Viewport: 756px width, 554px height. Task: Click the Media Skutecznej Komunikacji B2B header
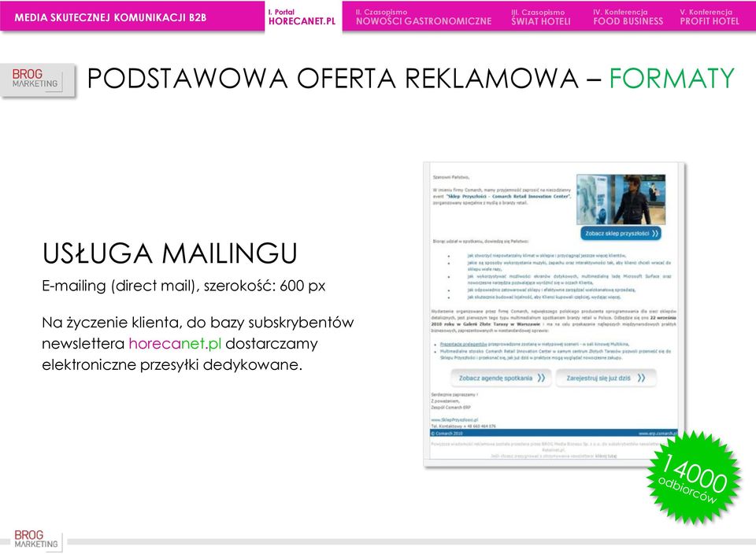coord(110,17)
